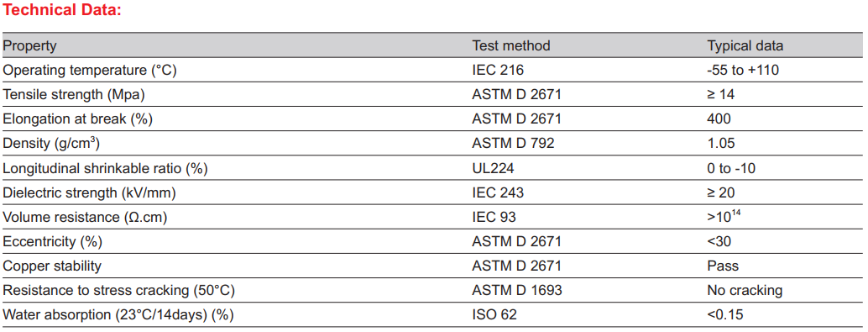Click the Technical Data heading
This screenshot has width=868, height=332.
click(62, 11)
